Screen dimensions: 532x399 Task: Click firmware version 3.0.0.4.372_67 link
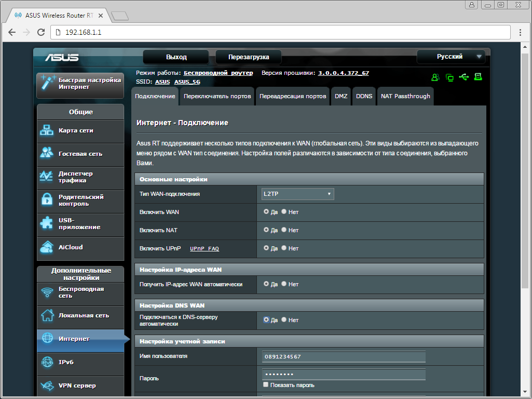click(344, 73)
